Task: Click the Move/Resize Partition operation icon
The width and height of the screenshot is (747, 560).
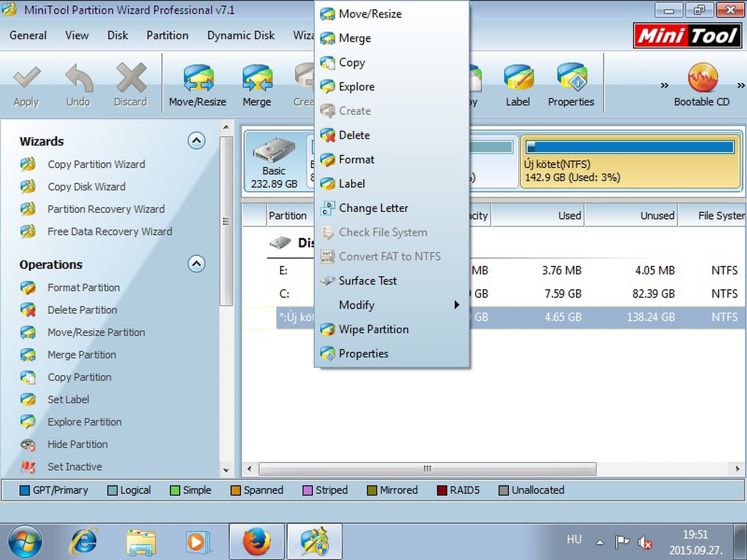Action: point(28,332)
